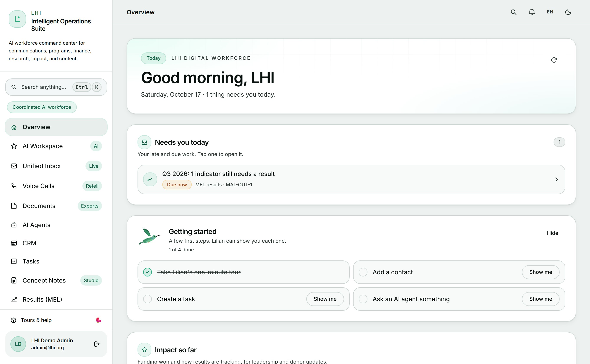Screen dimensions: 590x364
Task: Click the hummingbird Lilian icon in Getting started
Action: pyautogui.click(x=150, y=236)
